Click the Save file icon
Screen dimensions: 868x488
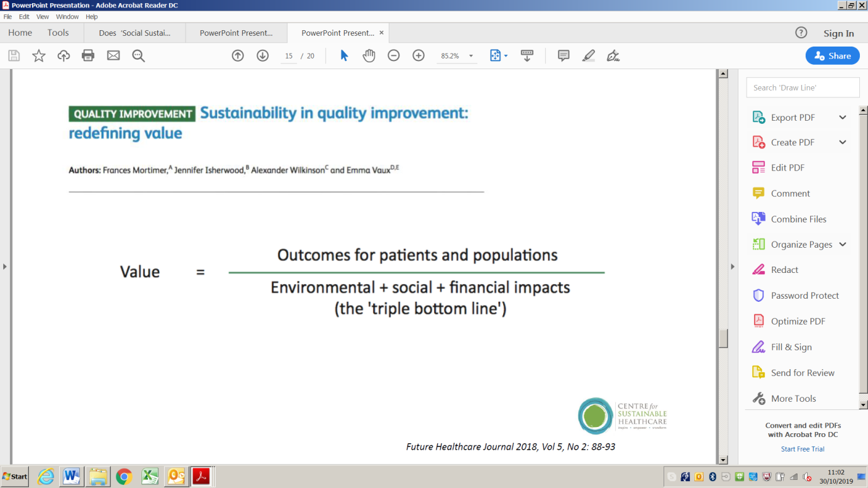click(14, 56)
